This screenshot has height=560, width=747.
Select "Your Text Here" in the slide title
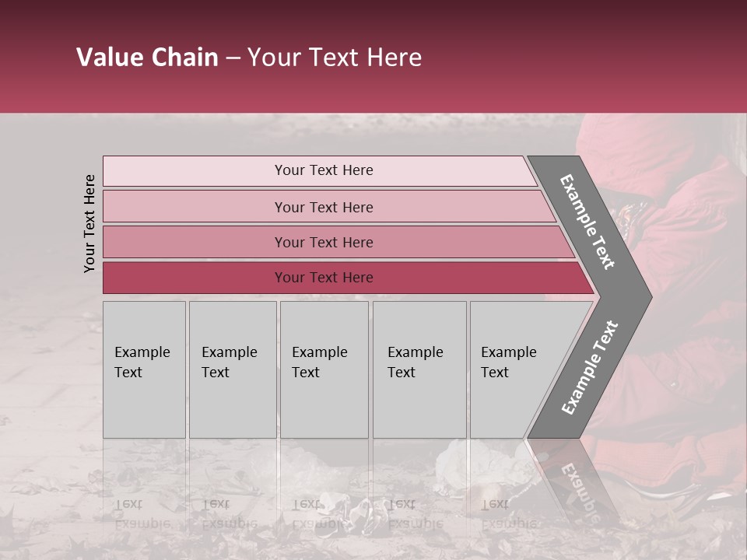(335, 58)
